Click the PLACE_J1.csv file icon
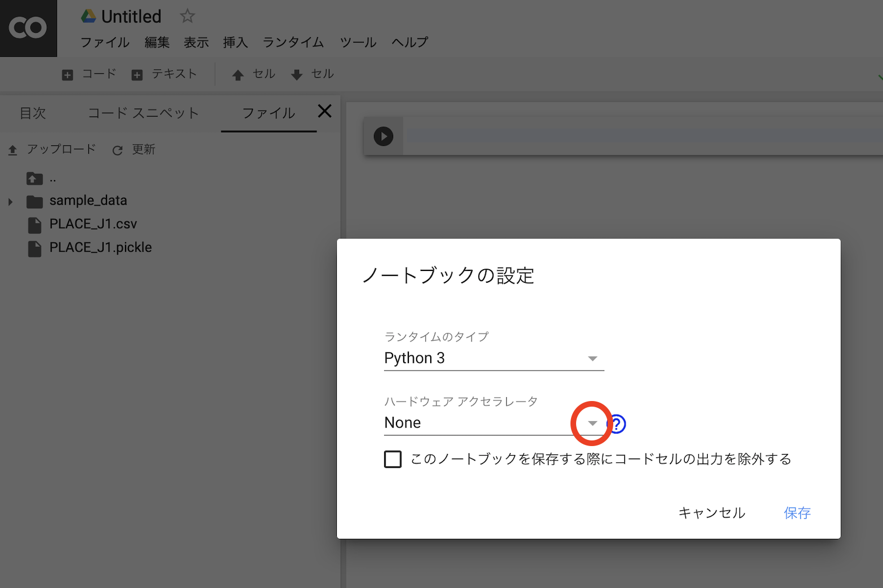Screen dimensions: 883x588 (x=35, y=225)
